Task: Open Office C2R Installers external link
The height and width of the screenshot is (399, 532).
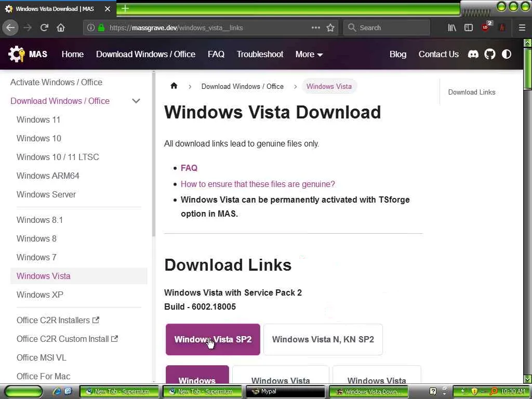Action: 58,320
